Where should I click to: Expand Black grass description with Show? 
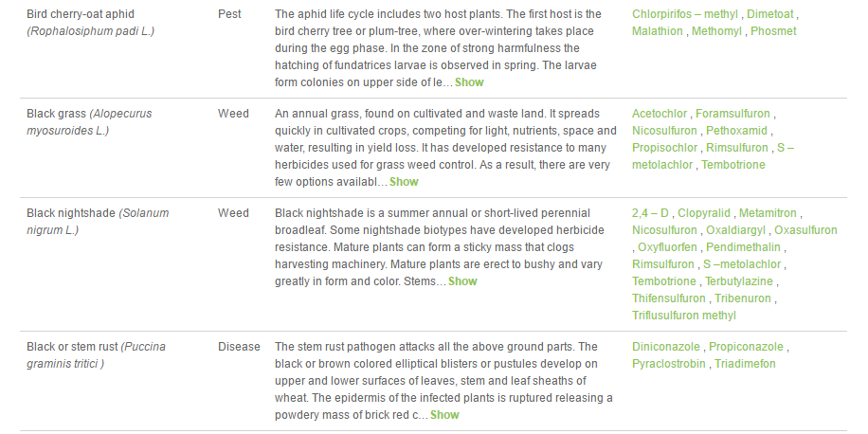coord(404,182)
